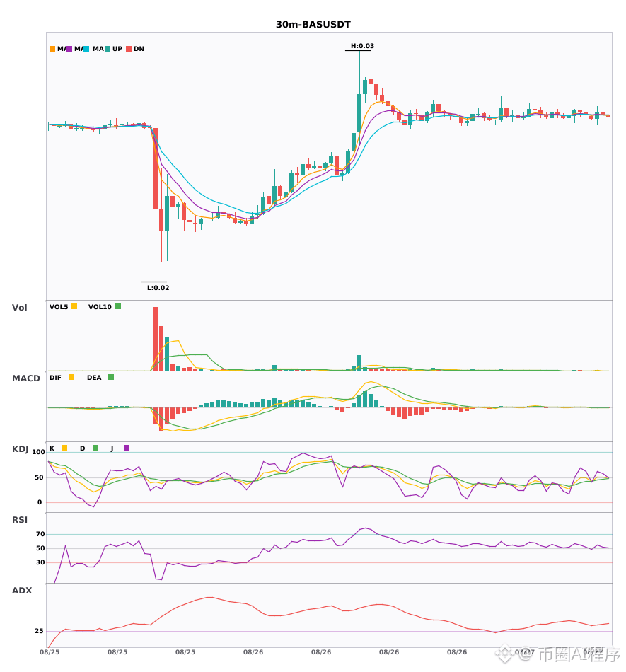626x672 pixels.
Task: Click the orange MA legend swatch
Action: pos(52,49)
